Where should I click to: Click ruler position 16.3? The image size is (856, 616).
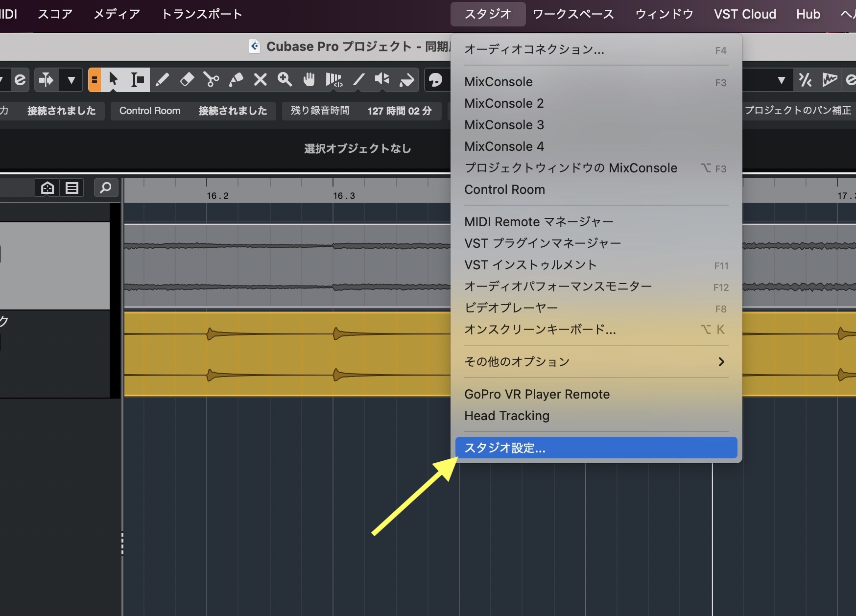pos(344,195)
